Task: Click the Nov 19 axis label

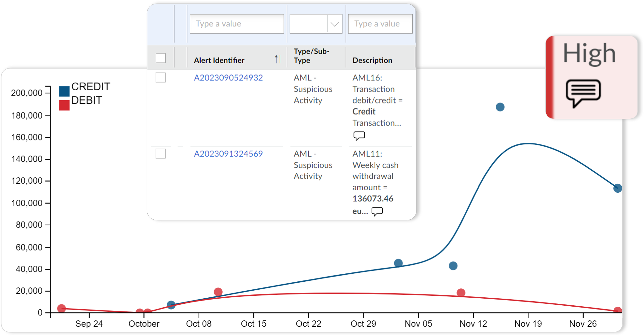Action: pyautogui.click(x=528, y=324)
